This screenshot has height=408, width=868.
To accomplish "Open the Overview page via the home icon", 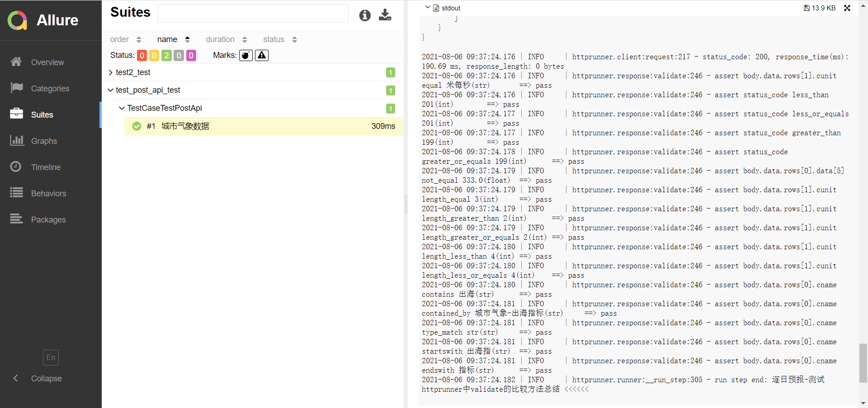I will (16, 62).
